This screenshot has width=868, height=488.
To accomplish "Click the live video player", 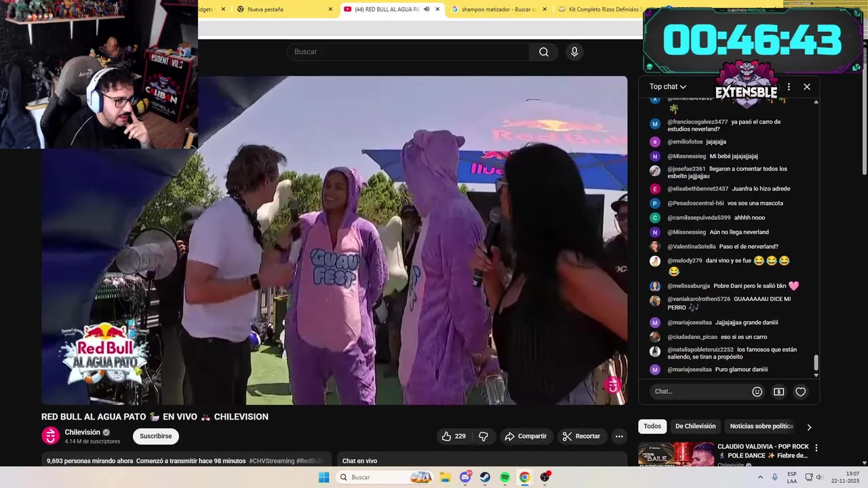I will click(x=334, y=241).
